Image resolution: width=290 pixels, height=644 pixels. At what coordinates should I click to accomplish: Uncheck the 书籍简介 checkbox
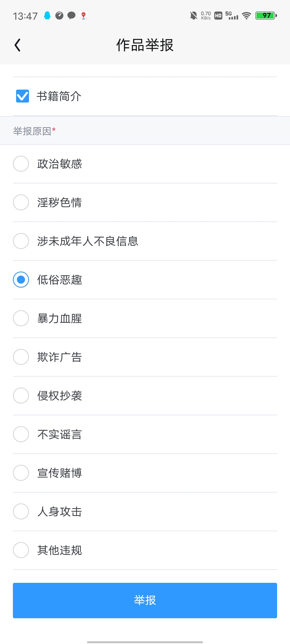click(x=23, y=96)
